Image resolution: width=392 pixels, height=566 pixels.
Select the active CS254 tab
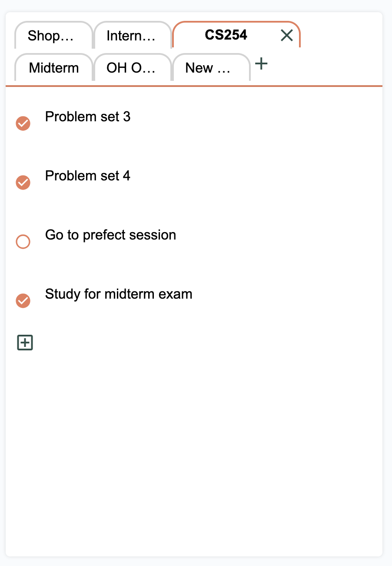click(x=226, y=35)
